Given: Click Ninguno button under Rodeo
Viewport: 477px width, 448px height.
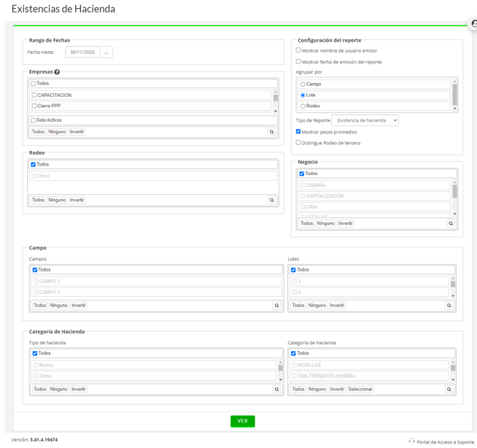Looking at the screenshot, I should [x=57, y=200].
